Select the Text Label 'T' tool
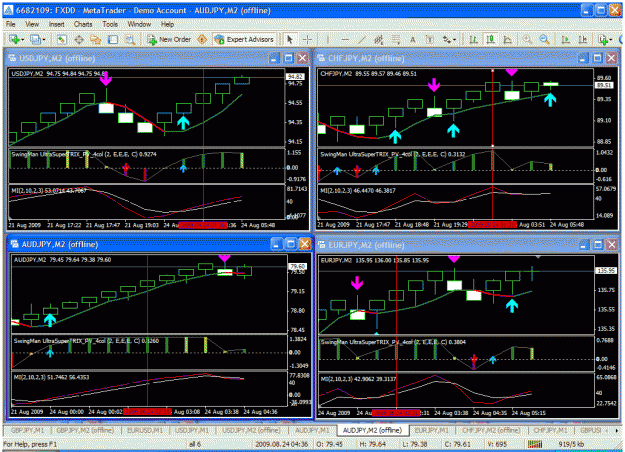The image size is (625, 452). pyautogui.click(x=430, y=39)
